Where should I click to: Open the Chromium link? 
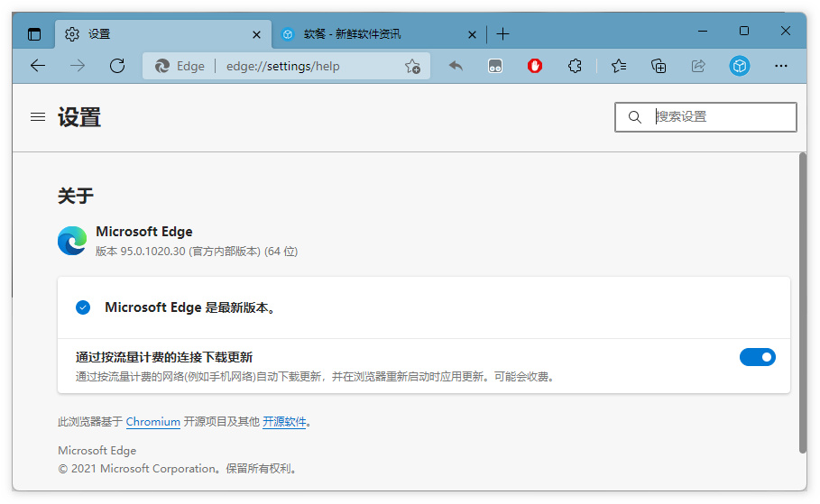(x=152, y=421)
